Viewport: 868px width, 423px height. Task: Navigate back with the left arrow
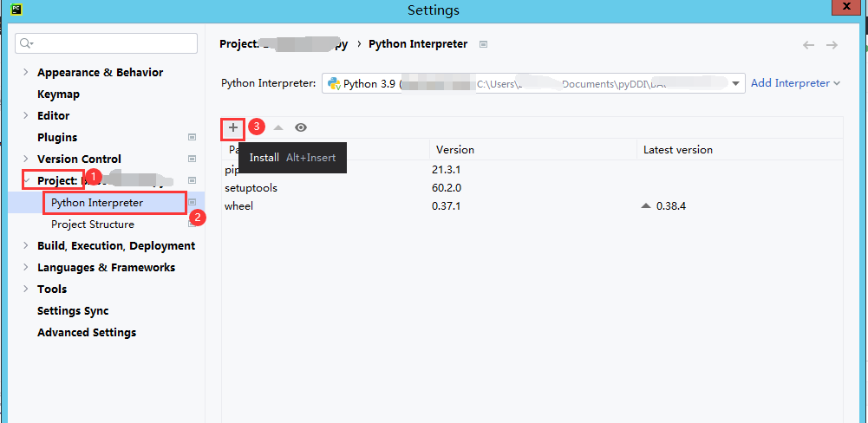click(x=809, y=45)
